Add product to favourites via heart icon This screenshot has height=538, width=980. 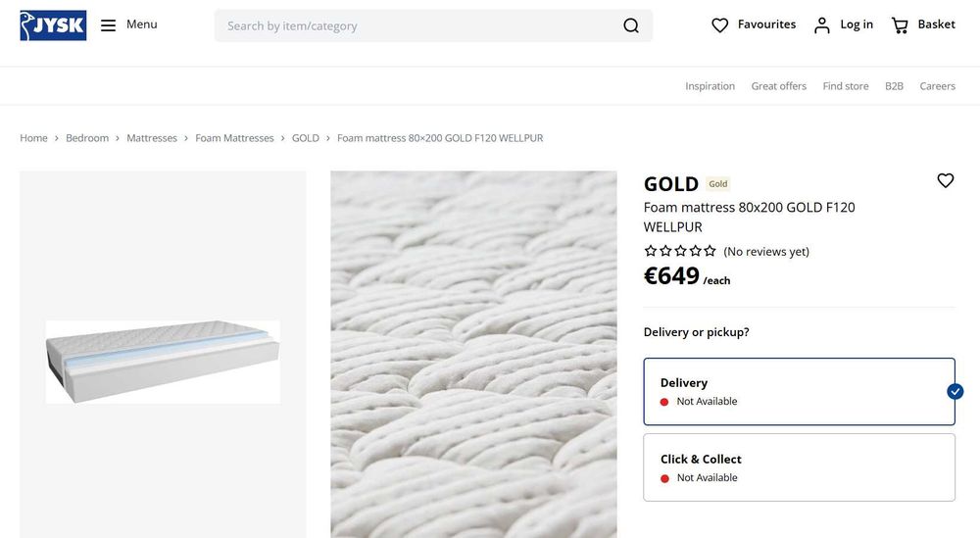click(x=945, y=180)
